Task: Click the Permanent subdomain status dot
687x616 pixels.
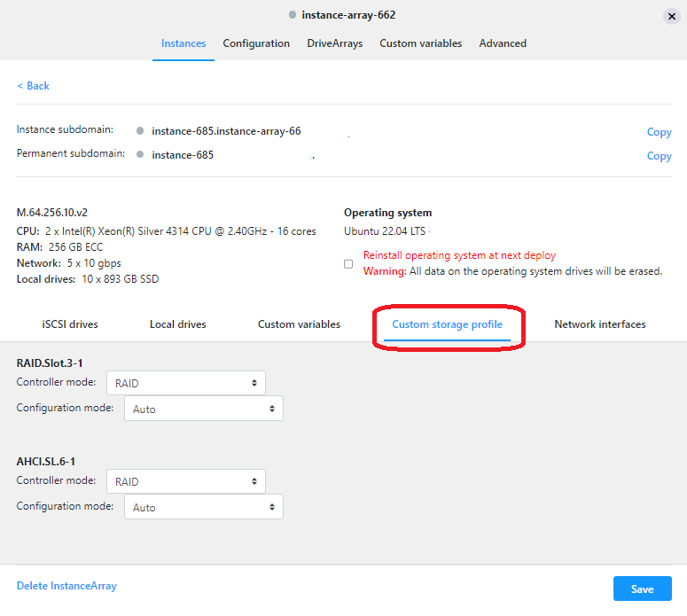Action: click(x=140, y=155)
